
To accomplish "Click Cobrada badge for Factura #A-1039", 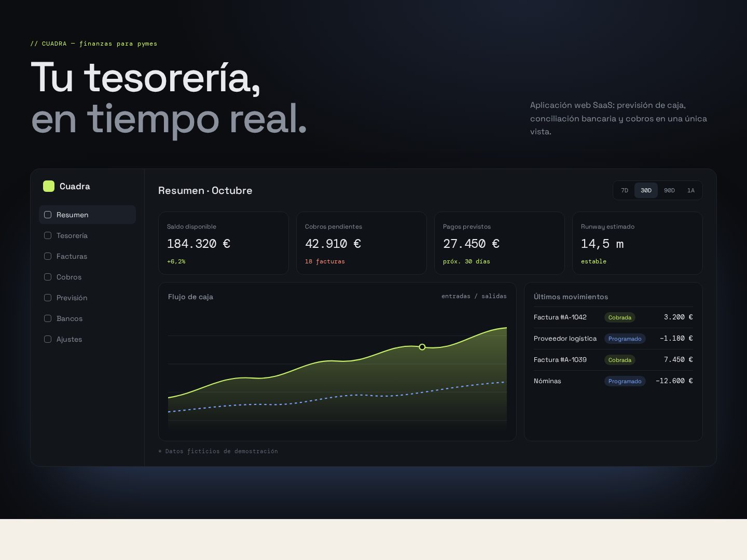I will [x=620, y=360].
